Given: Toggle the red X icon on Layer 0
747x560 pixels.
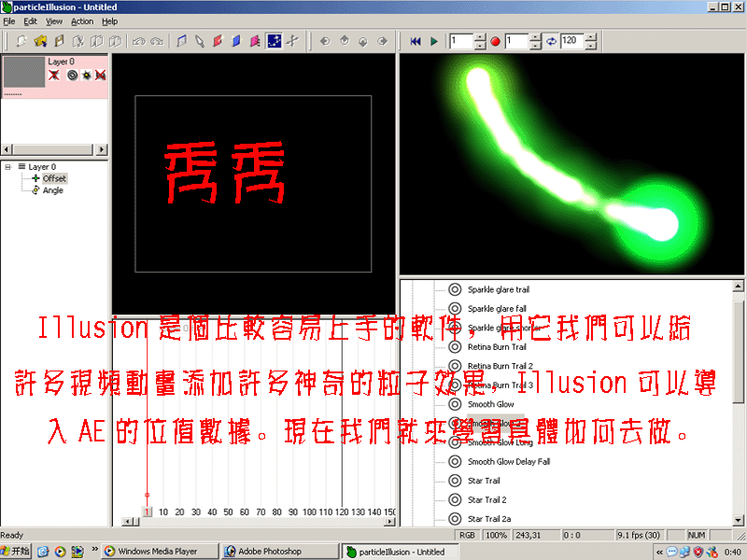Looking at the screenshot, I should click(54, 76).
